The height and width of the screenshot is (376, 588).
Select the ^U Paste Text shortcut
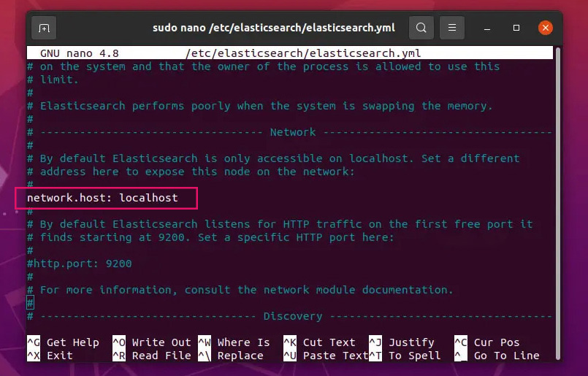tap(325, 356)
